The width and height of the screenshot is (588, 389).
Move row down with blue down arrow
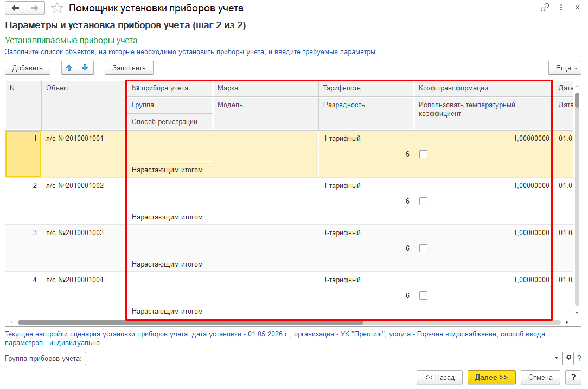pos(85,68)
